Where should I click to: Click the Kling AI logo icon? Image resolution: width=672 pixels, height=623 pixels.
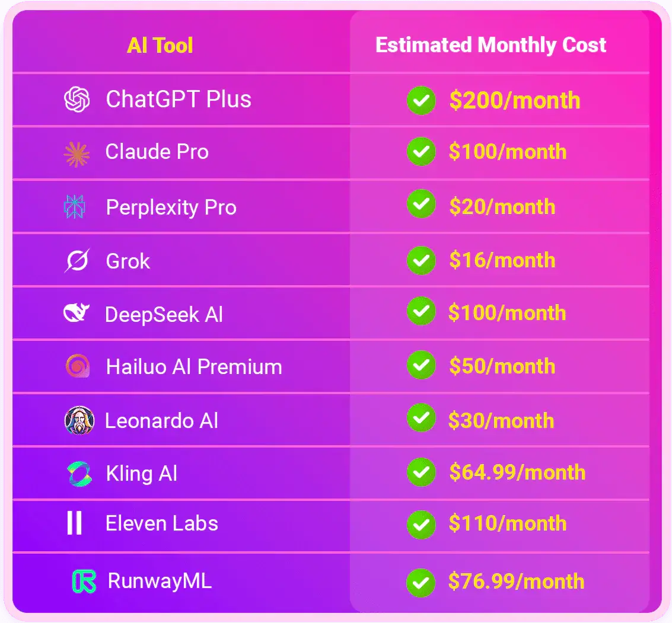pyautogui.click(x=79, y=474)
